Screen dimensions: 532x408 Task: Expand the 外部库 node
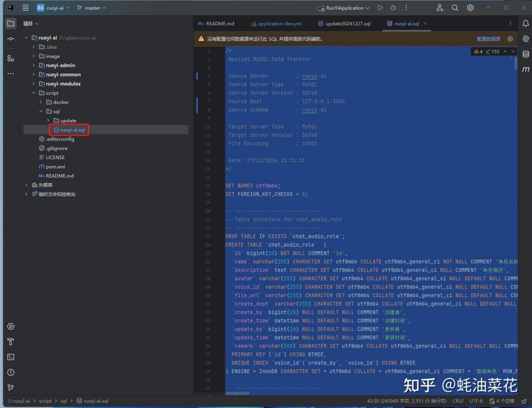(x=27, y=185)
